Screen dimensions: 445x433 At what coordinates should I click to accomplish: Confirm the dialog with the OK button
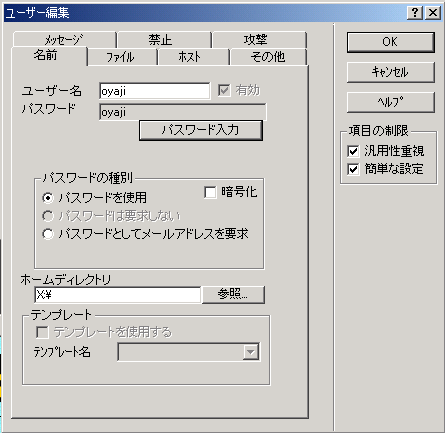pyautogui.click(x=391, y=42)
